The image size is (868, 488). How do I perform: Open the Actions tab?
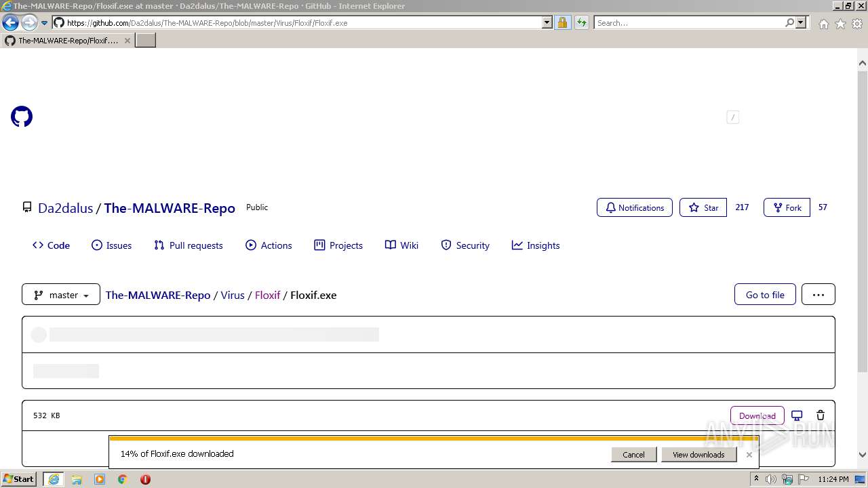[269, 245]
